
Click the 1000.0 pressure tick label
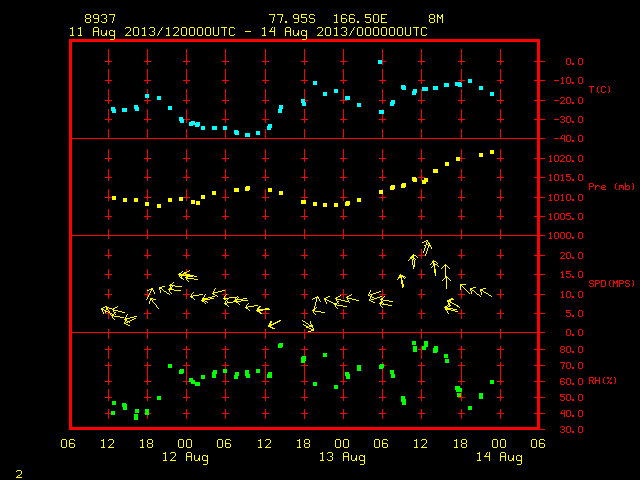point(566,236)
